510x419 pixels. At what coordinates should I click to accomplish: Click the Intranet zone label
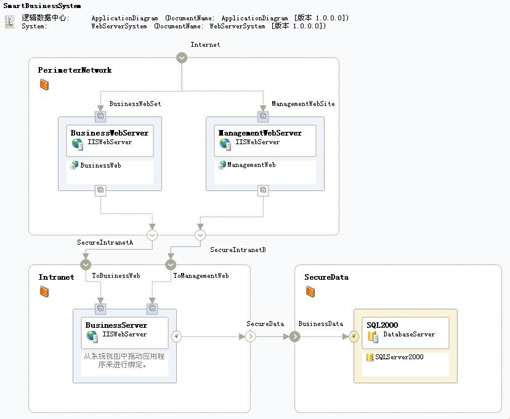56,277
